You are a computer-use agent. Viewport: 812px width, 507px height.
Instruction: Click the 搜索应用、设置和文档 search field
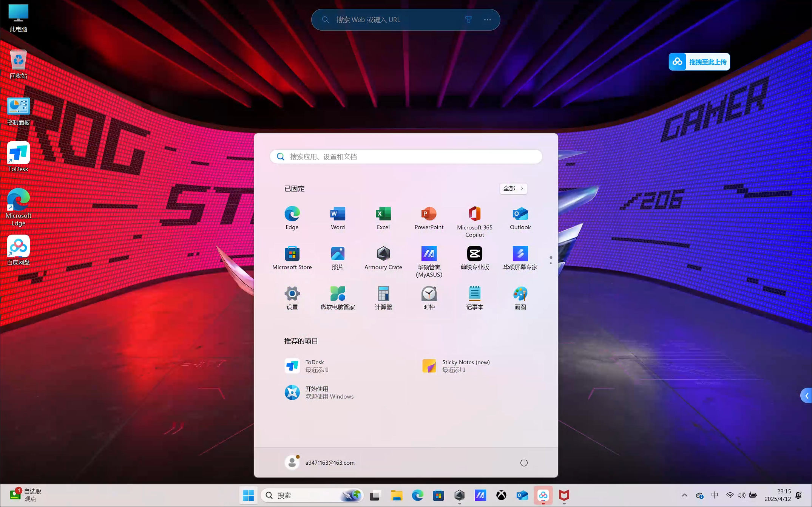pyautogui.click(x=406, y=156)
